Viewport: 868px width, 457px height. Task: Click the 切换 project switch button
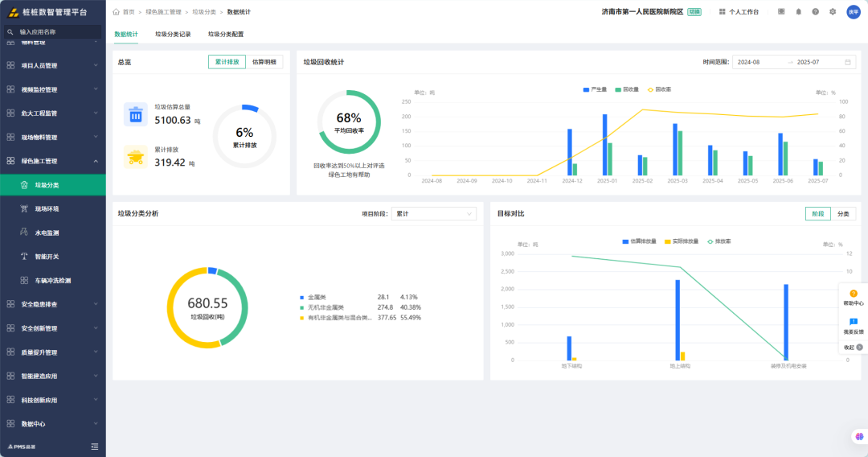694,11
